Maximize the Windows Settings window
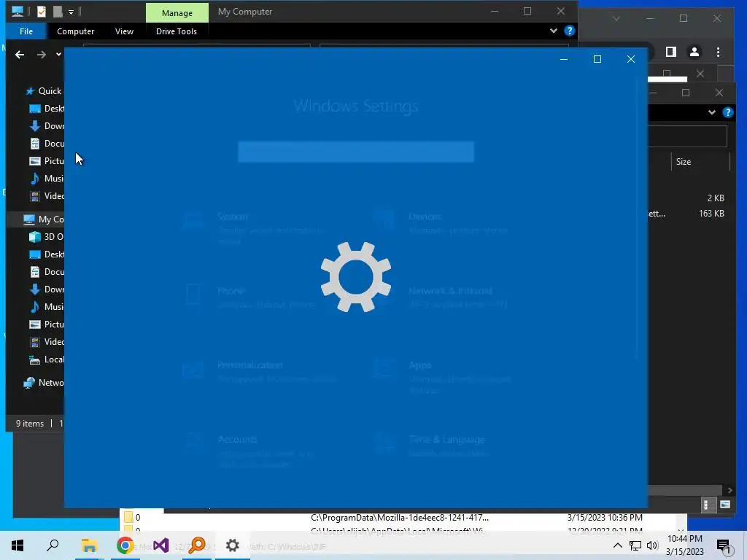This screenshot has width=747, height=560. tap(597, 59)
